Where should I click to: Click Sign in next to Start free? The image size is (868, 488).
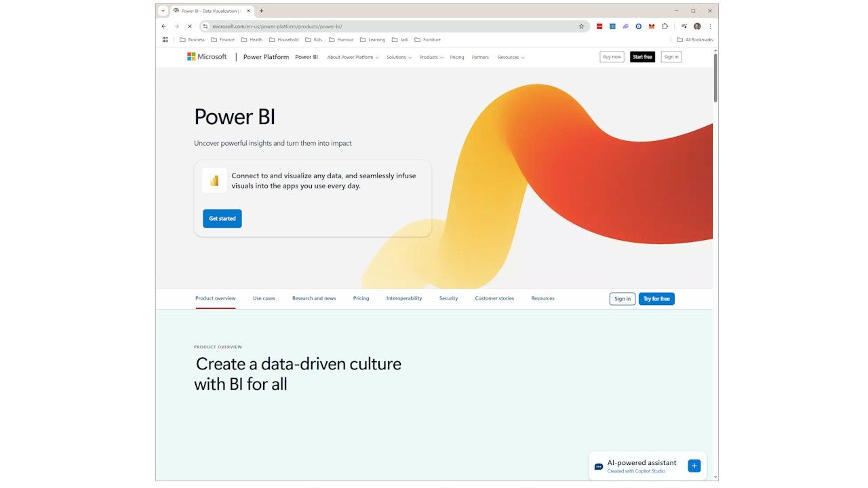671,57
